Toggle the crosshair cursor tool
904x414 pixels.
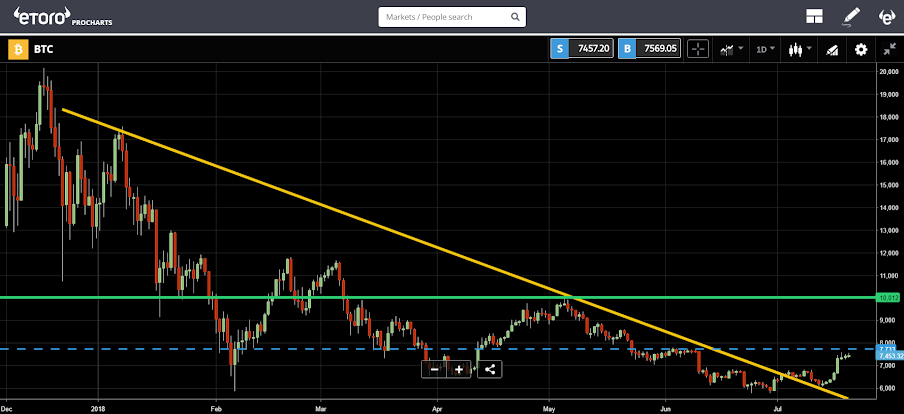pyautogui.click(x=698, y=50)
